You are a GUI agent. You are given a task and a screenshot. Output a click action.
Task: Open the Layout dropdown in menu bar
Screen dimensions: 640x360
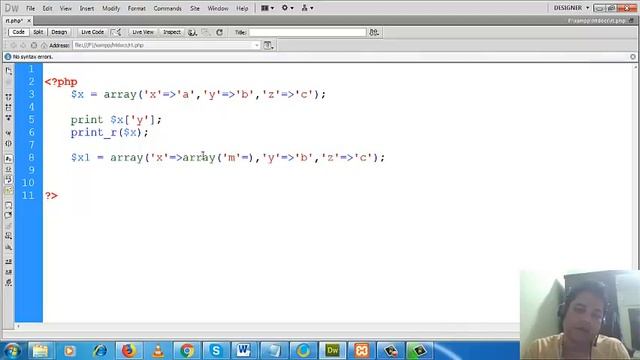(267, 8)
